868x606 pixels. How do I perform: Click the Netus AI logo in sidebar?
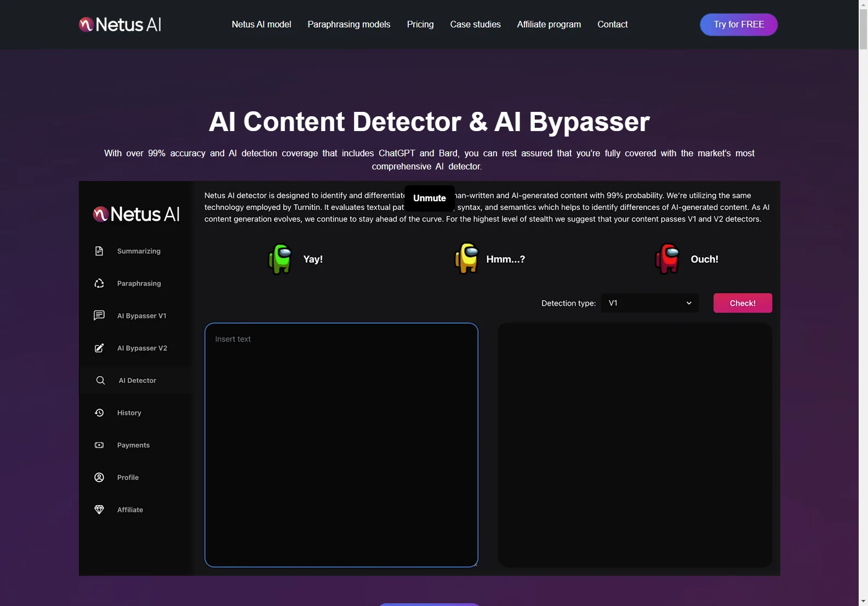pyautogui.click(x=136, y=214)
